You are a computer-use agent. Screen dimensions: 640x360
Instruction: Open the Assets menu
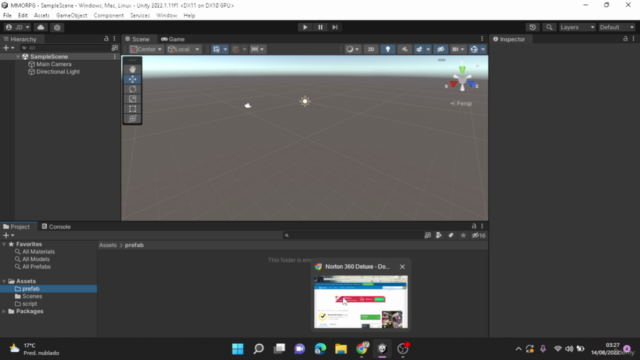pos(42,16)
